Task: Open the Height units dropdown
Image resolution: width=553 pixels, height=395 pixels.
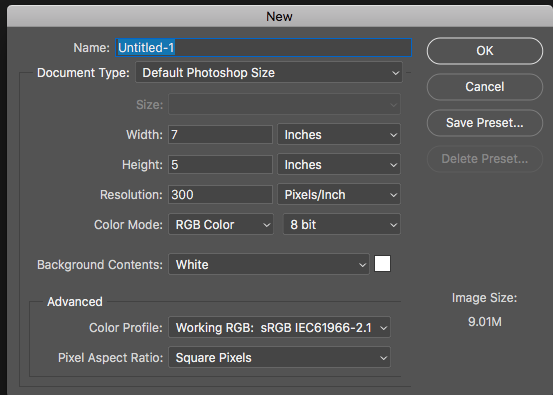Action: tap(339, 164)
